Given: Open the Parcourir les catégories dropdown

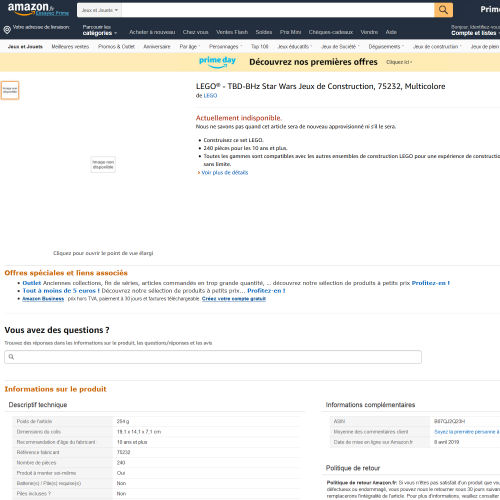Looking at the screenshot, I should point(100,30).
